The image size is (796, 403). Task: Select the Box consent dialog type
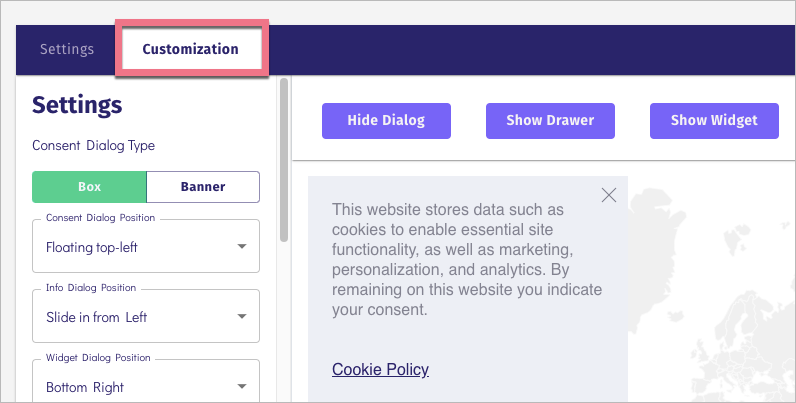point(89,187)
